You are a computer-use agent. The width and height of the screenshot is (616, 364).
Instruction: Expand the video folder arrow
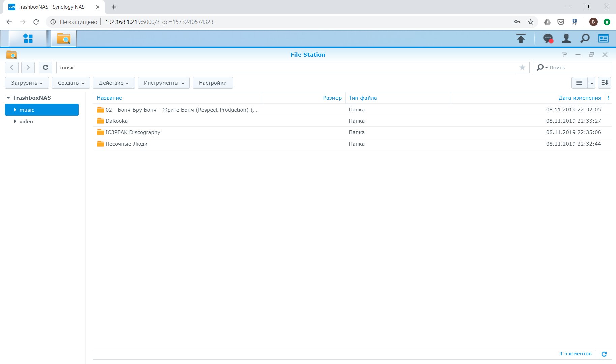click(15, 121)
